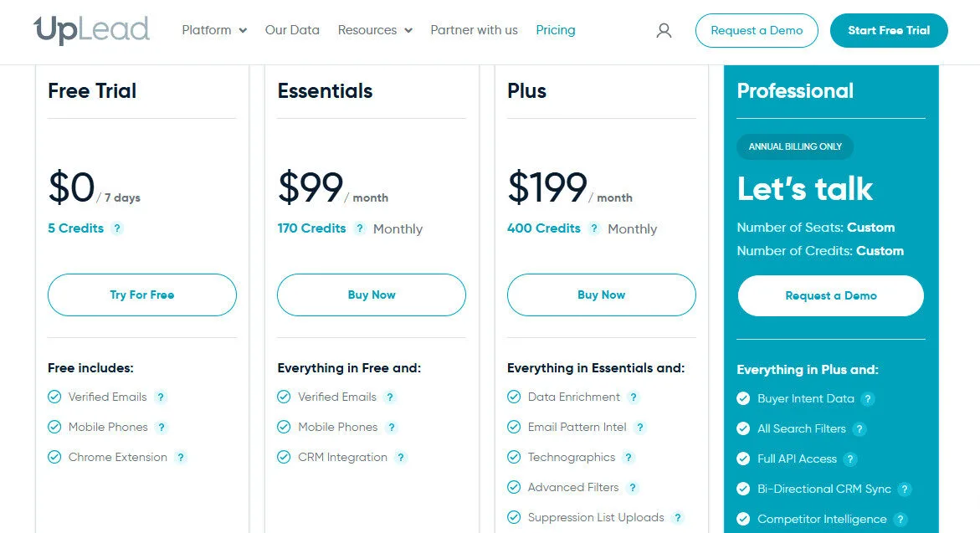
Task: Click Buy Now under the Plus plan
Action: 601,295
